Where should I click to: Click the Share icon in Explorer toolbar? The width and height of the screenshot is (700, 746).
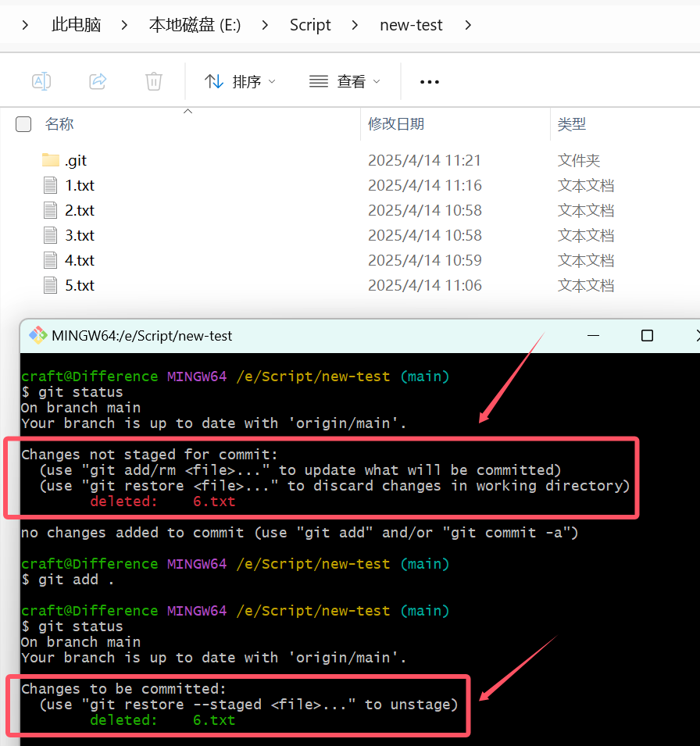[x=98, y=81]
